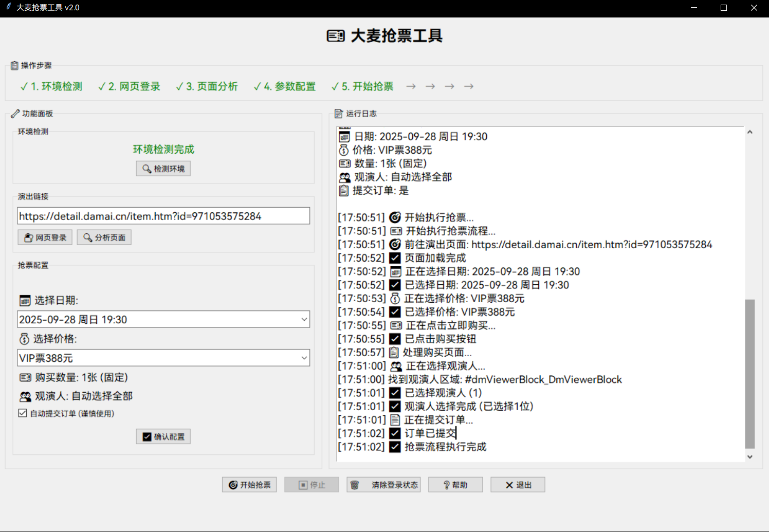Click the trash bin icon for 清除登录状态
The image size is (769, 532).
point(355,485)
